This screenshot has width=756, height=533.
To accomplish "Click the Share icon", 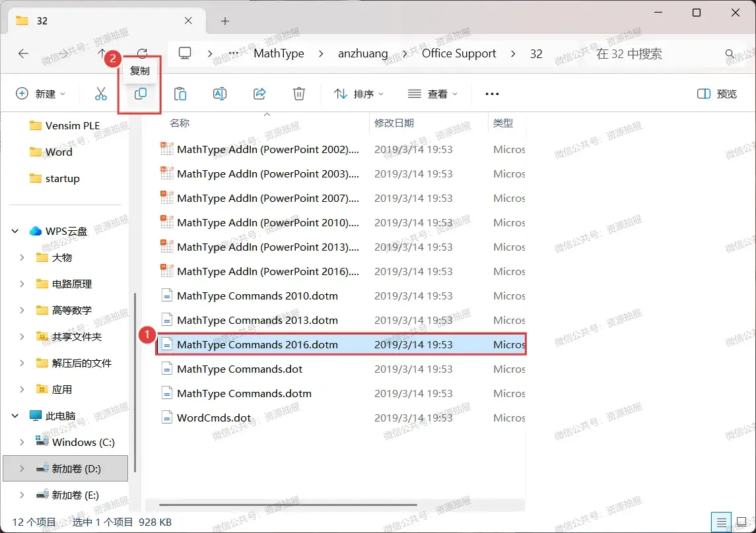I will [x=259, y=94].
